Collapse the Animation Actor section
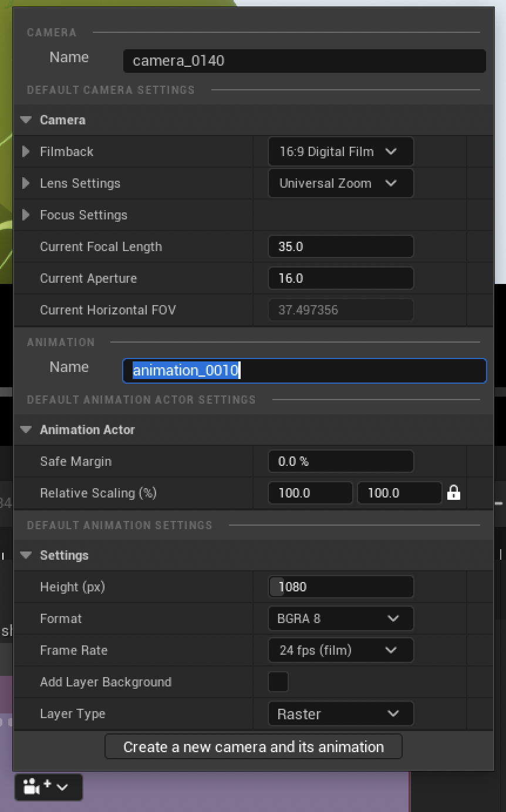Screen dimensions: 506x812 point(26,429)
